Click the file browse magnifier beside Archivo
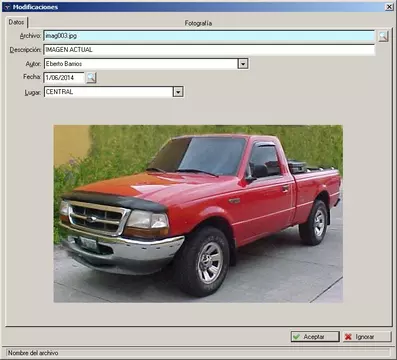The image size is (397, 360). pyautogui.click(x=383, y=36)
